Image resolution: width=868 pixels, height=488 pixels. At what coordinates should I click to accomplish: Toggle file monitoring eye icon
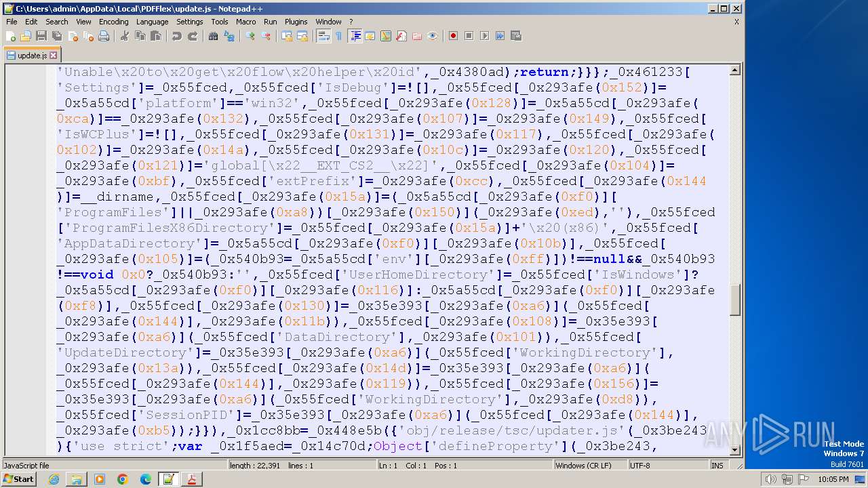click(x=433, y=36)
